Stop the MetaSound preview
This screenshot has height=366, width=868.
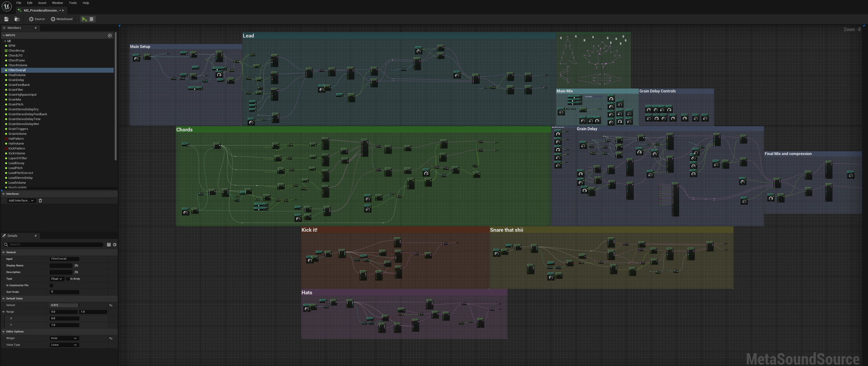click(92, 19)
